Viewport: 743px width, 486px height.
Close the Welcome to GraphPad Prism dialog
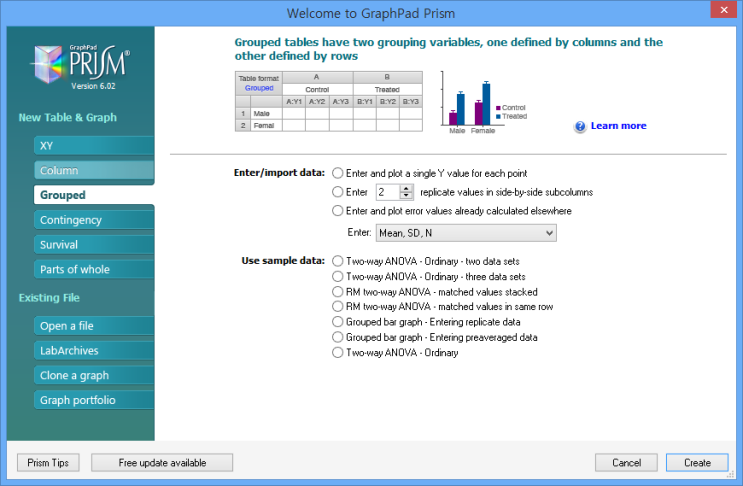(724, 9)
